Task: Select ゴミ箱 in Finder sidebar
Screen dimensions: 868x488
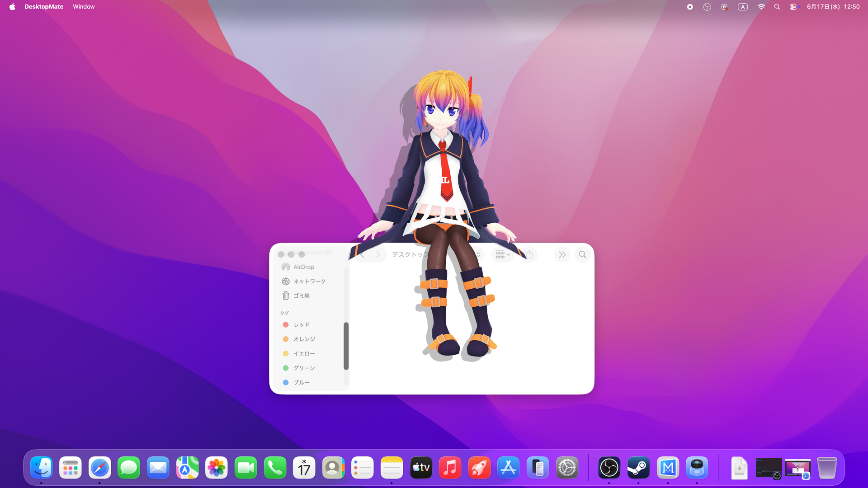Action: (311, 296)
